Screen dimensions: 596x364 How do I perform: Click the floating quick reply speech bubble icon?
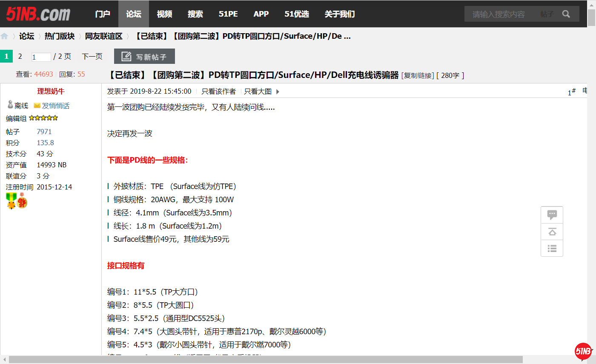552,215
